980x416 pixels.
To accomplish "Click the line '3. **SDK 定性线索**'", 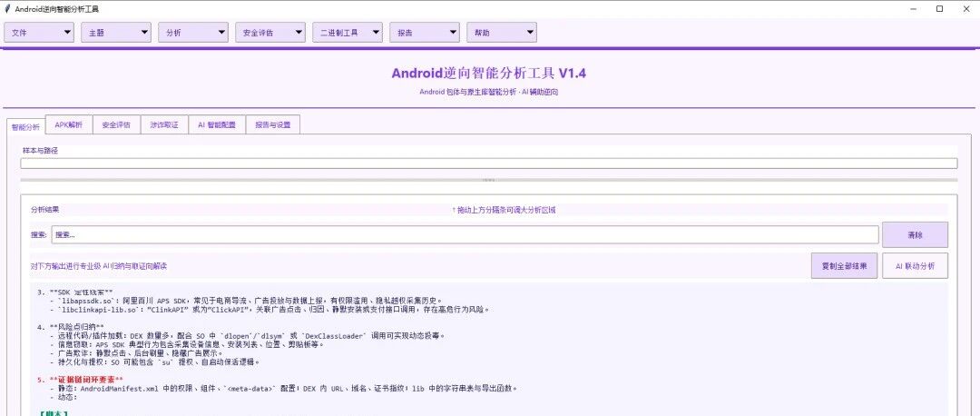I will 75,292.
